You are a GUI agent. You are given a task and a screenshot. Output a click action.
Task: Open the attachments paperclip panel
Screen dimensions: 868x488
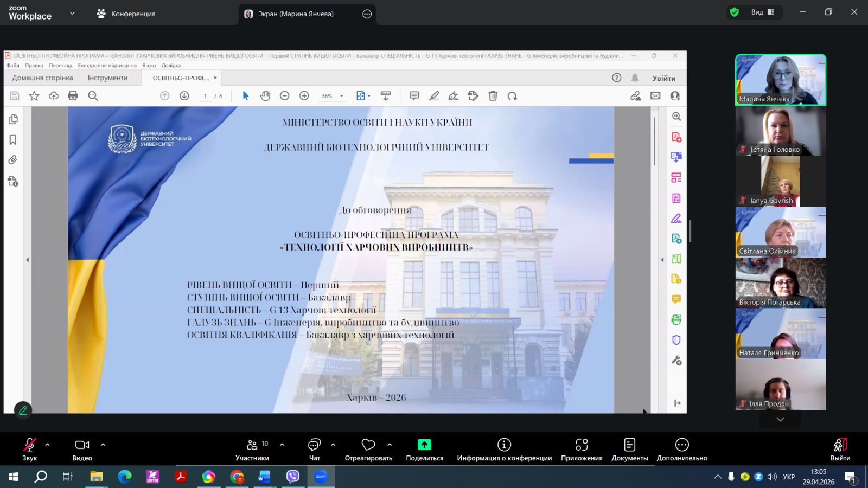click(13, 160)
